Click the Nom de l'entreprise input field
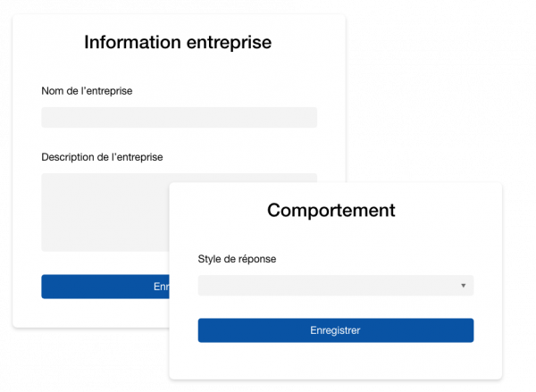 tap(179, 118)
